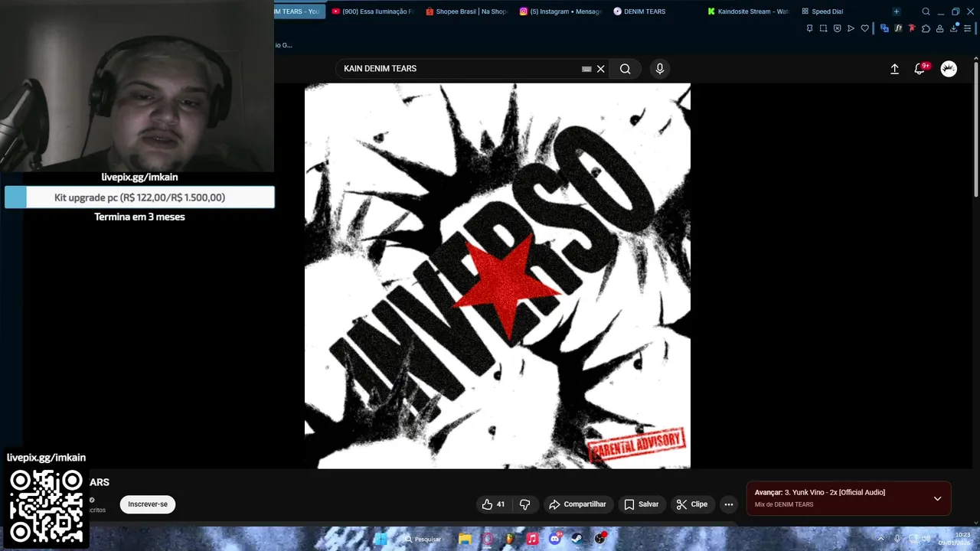980x551 pixels.
Task: Switch to the DENIM TEARS tab
Action: pyautogui.click(x=655, y=11)
